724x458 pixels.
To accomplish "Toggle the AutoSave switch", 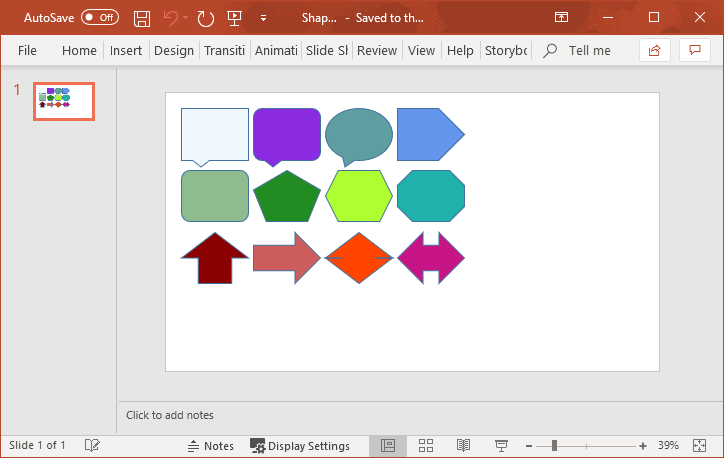I will (x=99, y=18).
